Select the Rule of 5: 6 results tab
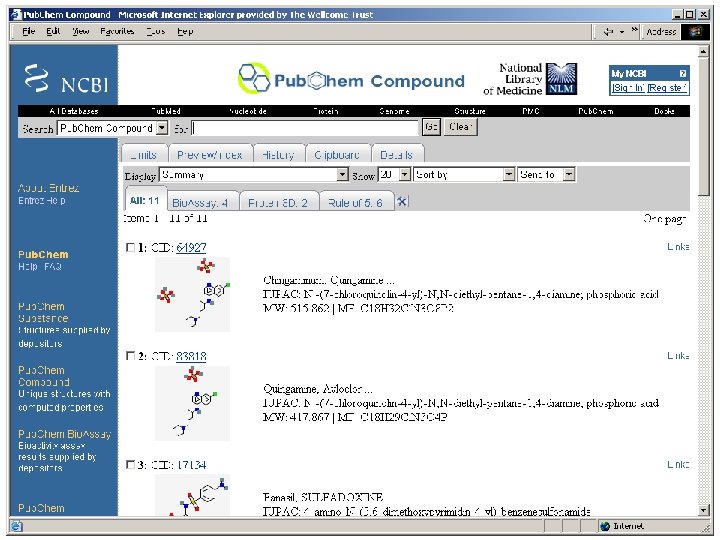The width and height of the screenshot is (720, 540). pyautogui.click(x=356, y=202)
